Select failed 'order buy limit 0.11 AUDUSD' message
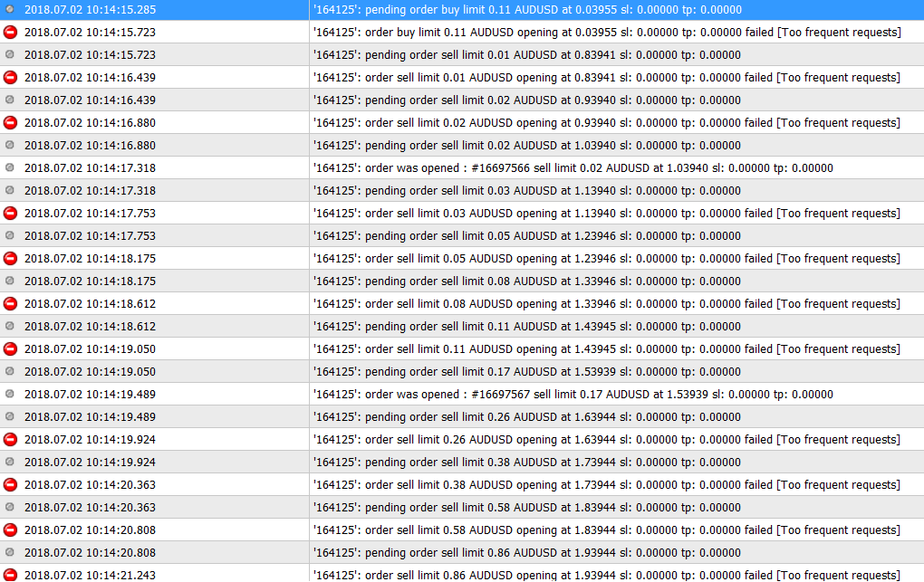The image size is (924, 582). (x=607, y=33)
